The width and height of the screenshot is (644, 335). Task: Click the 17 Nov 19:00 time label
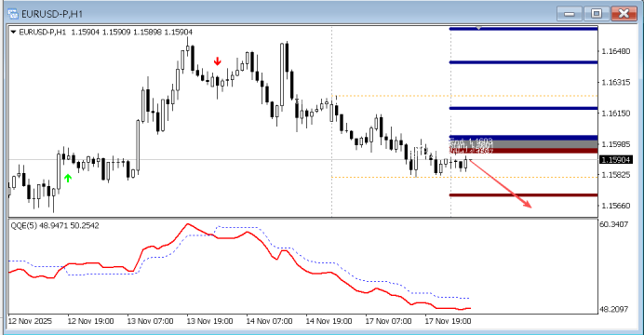(448, 321)
